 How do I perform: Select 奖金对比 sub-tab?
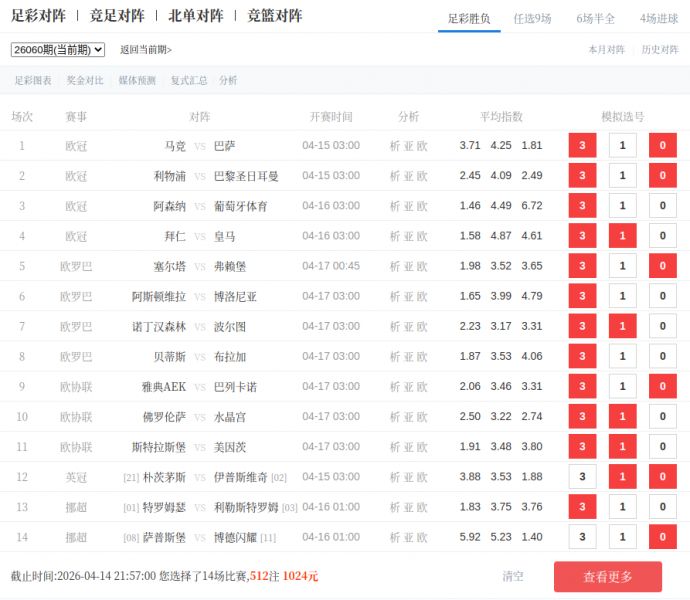click(x=85, y=80)
